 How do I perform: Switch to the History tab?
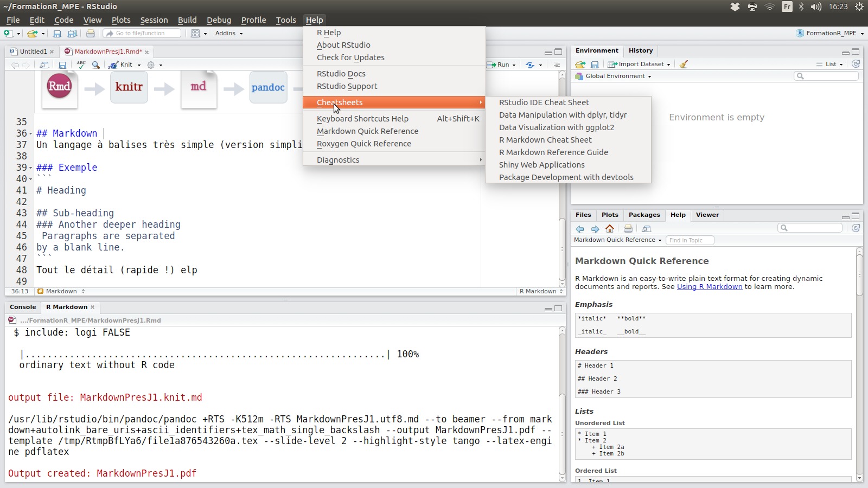[x=641, y=50]
